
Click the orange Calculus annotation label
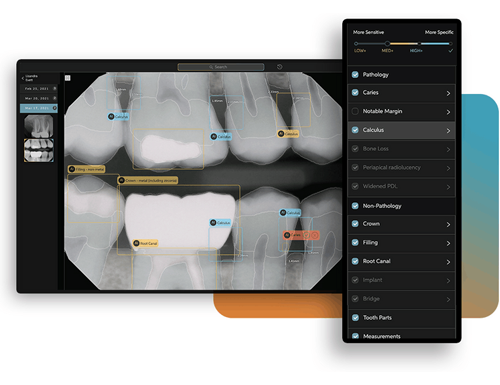[x=288, y=134]
